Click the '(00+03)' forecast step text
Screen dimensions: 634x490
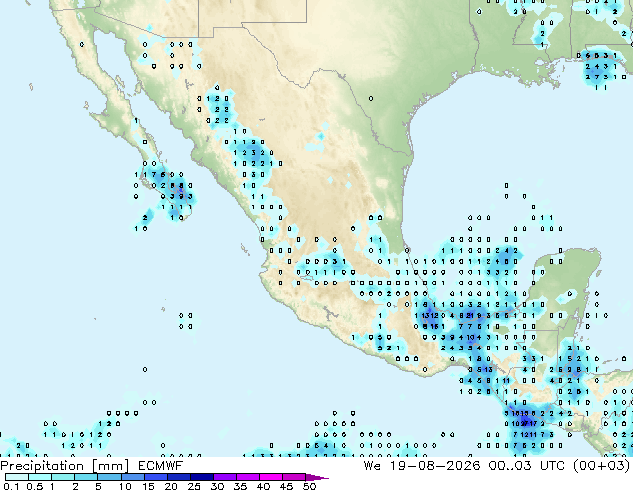601,466
